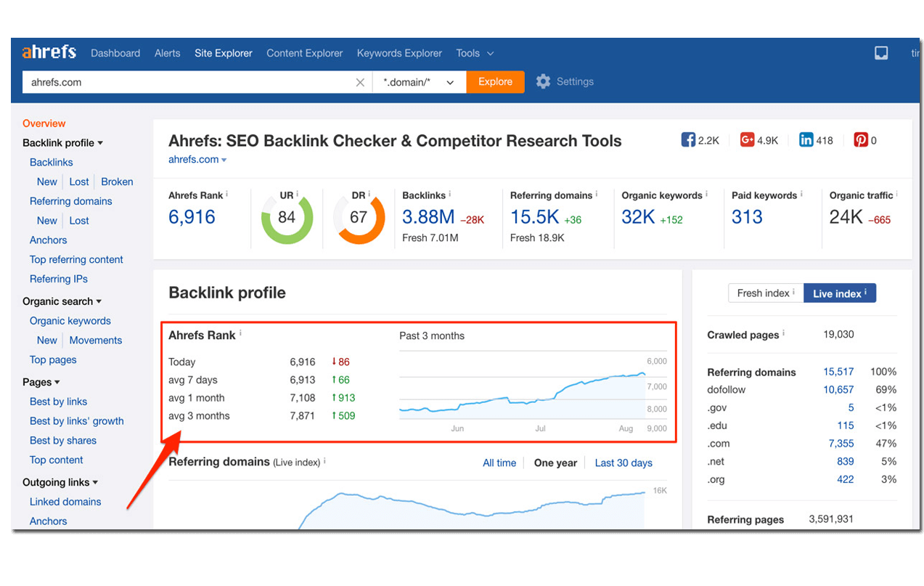Show One year referring domains chart
The image size is (924, 586).
click(x=555, y=463)
